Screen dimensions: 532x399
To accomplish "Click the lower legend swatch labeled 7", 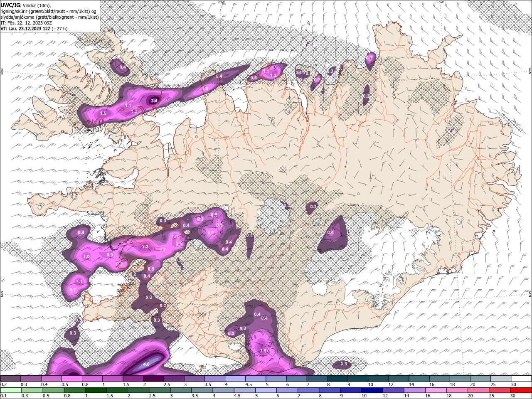I will [x=308, y=390].
